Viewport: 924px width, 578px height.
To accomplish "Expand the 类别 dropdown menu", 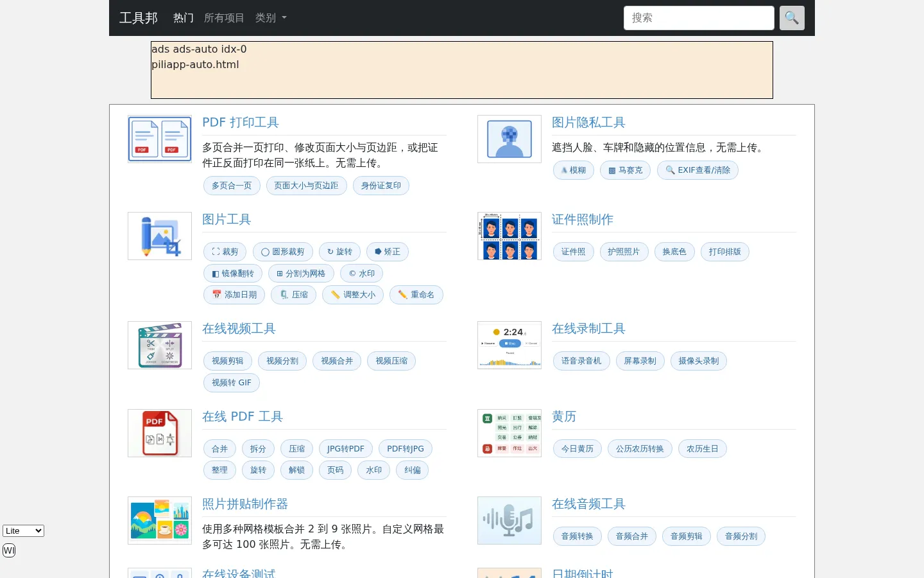I will pos(271,18).
